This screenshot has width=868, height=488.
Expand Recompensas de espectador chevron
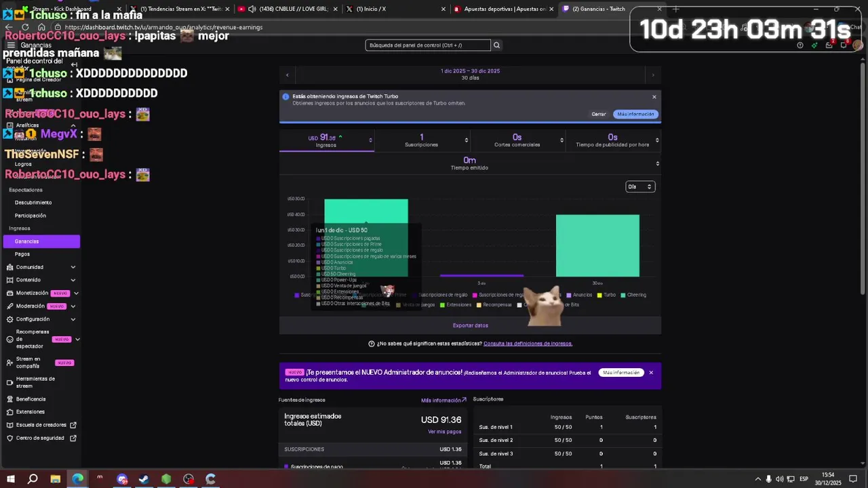click(x=77, y=339)
